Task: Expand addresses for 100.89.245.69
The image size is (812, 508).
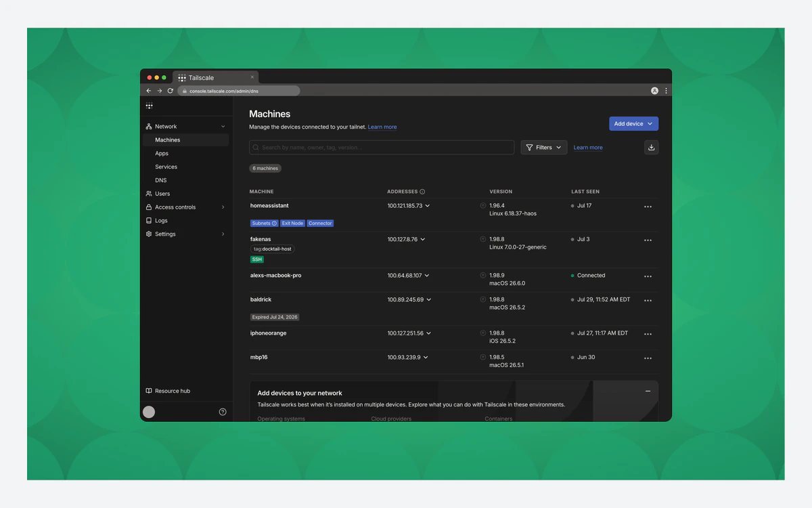Action: pyautogui.click(x=429, y=299)
